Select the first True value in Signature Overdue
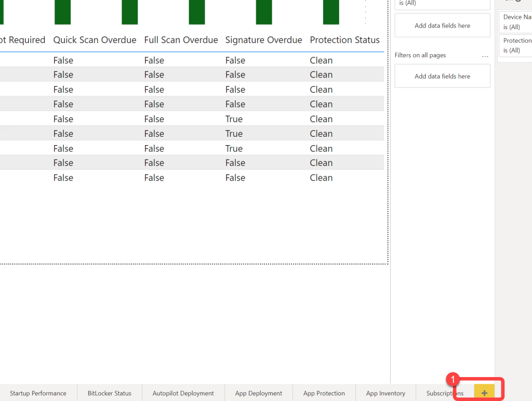 (234, 119)
